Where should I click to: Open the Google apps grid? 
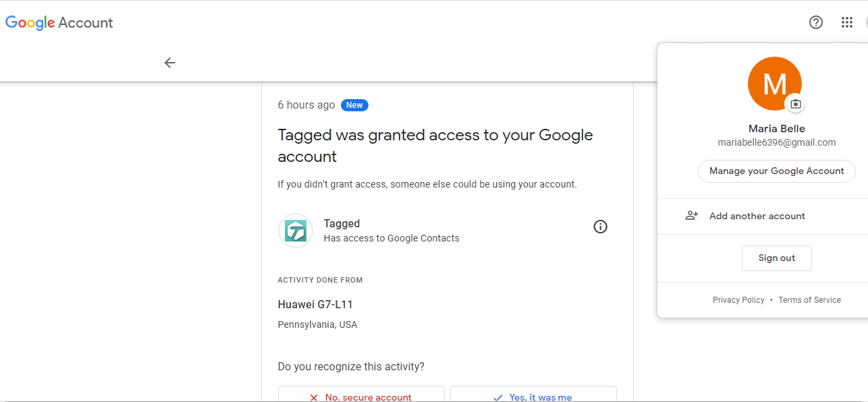(x=847, y=22)
